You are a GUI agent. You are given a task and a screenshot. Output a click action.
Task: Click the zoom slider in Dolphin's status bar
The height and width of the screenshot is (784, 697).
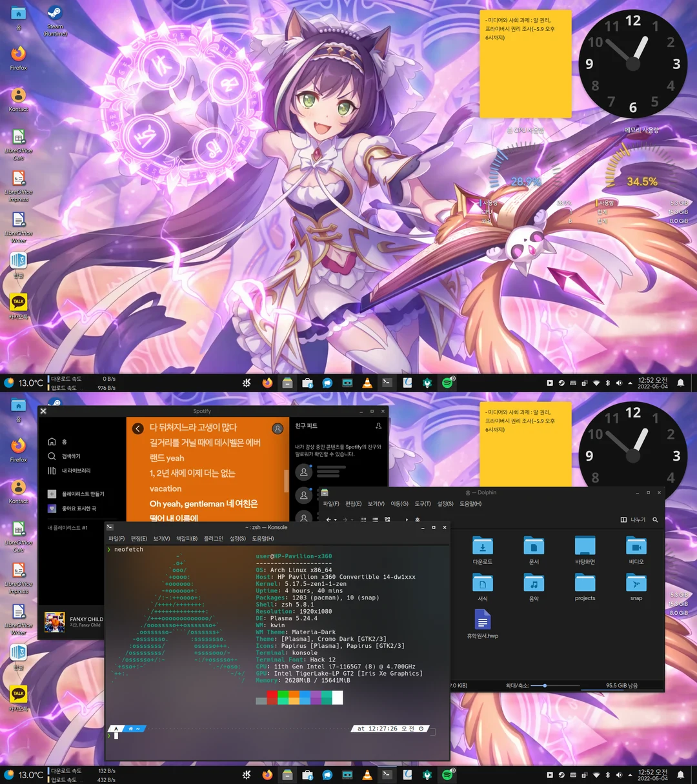coord(544,686)
